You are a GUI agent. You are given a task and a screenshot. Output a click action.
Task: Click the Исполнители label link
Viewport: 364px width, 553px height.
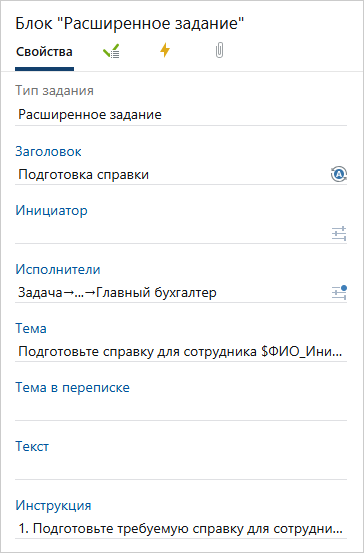[58, 270]
